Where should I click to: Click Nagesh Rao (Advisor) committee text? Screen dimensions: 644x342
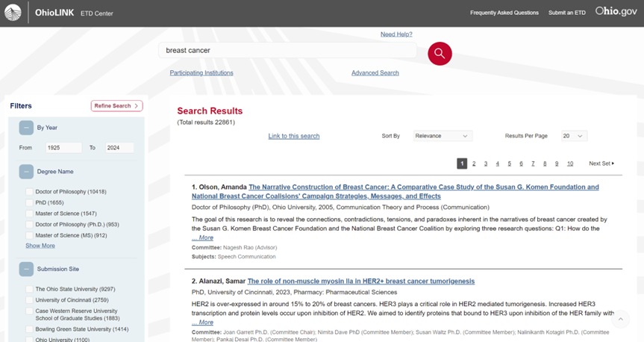click(250, 247)
